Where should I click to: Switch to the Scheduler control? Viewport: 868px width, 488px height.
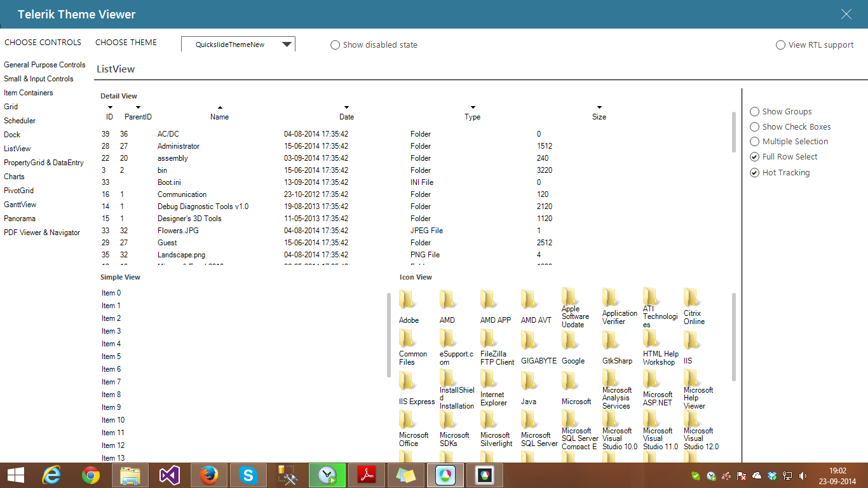click(x=20, y=121)
